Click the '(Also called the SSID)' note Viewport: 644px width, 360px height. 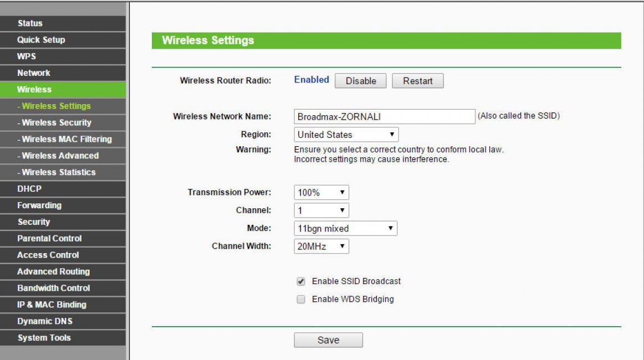519,116
